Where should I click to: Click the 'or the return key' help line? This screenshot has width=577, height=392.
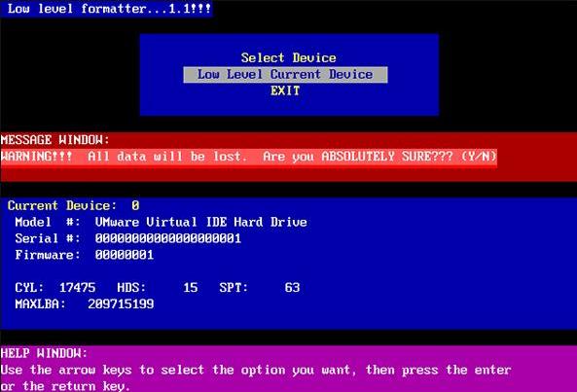[65, 386]
